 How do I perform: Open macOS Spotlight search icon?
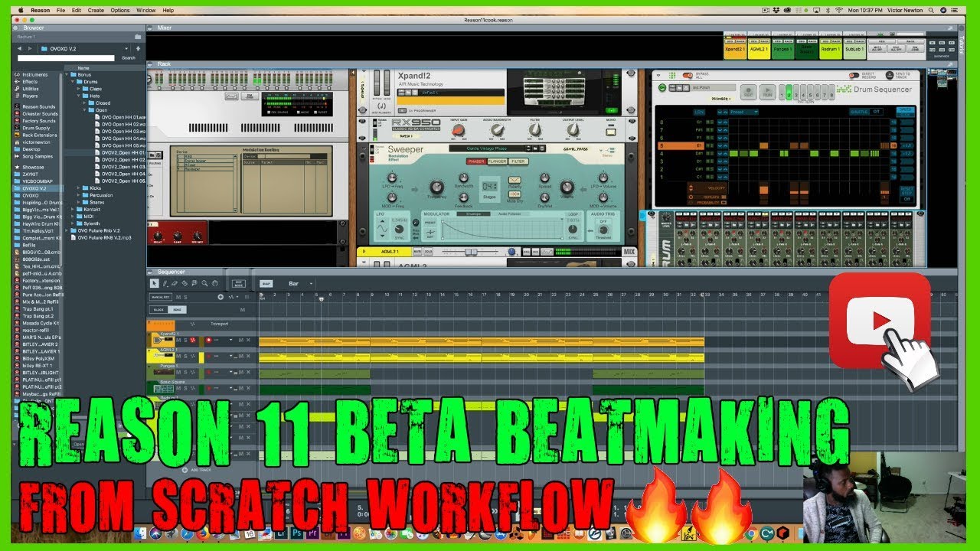click(x=931, y=11)
